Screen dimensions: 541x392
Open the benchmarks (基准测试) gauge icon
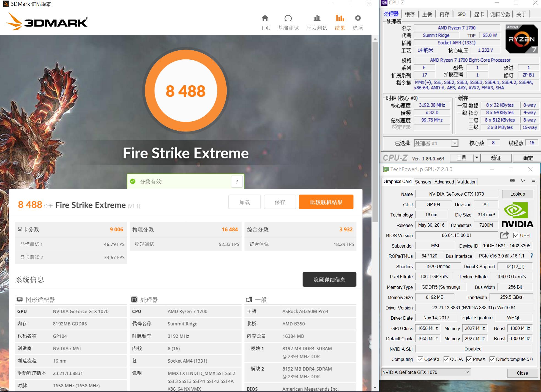[288, 18]
